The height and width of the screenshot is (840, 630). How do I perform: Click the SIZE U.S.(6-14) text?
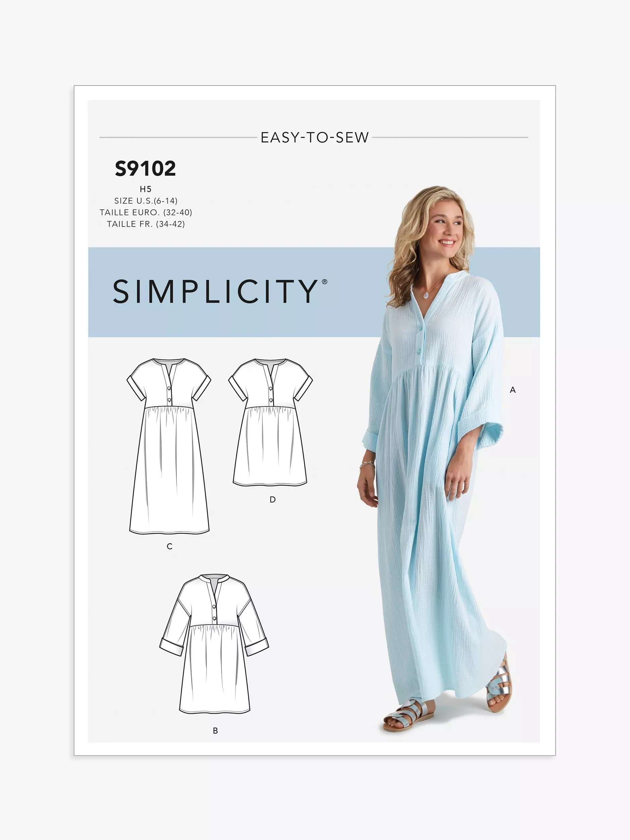point(146,201)
